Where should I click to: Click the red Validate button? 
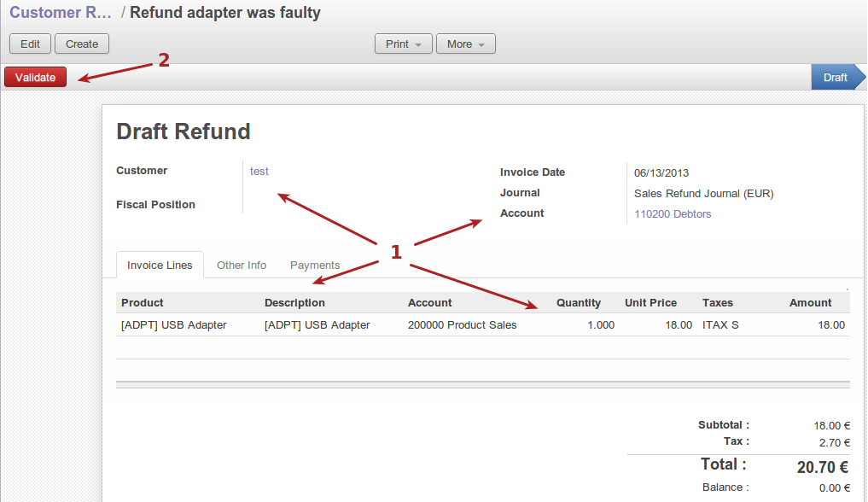point(35,77)
